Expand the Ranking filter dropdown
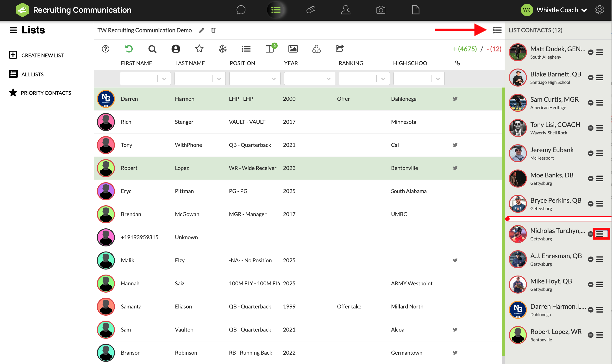612x364 pixels. click(383, 79)
